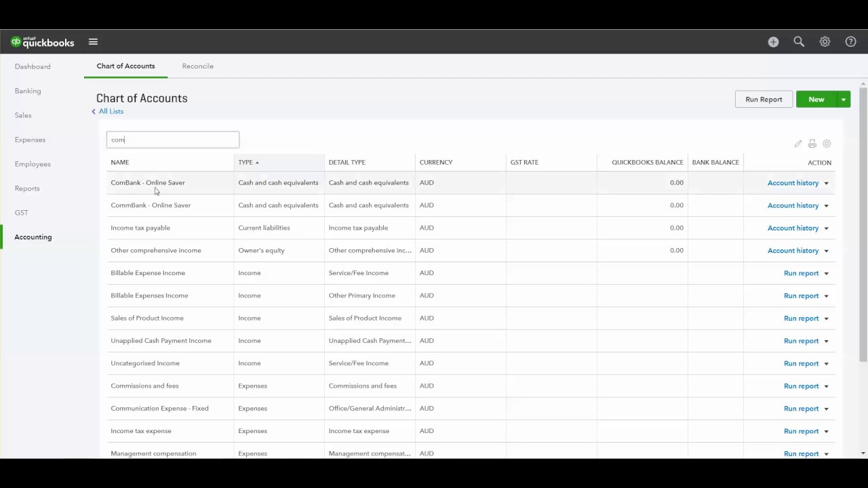868x488 pixels.
Task: Print the account list
Action: coord(812,144)
